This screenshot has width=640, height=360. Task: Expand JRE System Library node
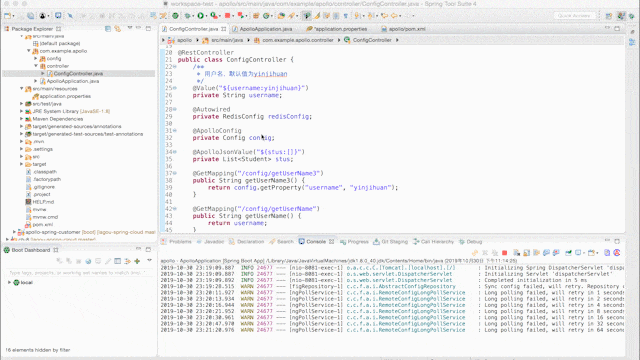pos(21,111)
